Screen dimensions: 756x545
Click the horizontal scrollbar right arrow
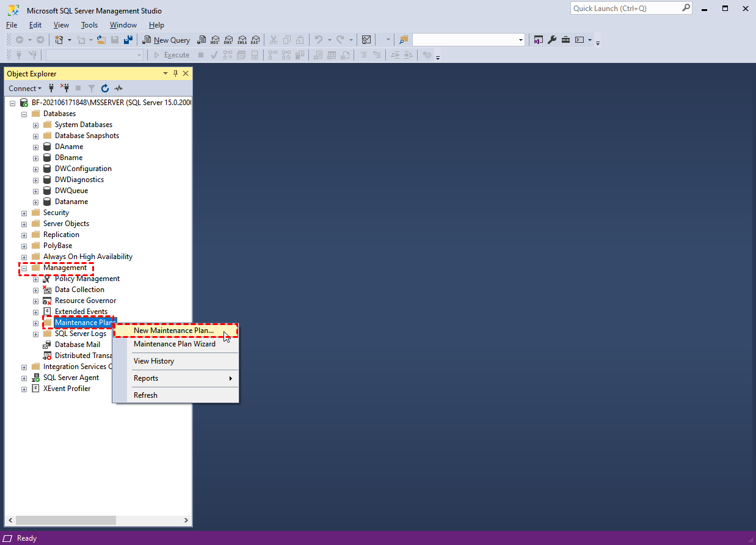click(186, 521)
